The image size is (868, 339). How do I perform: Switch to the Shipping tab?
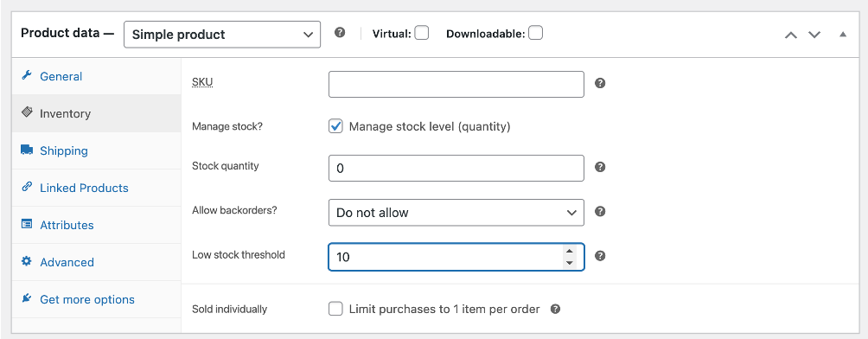(x=64, y=150)
